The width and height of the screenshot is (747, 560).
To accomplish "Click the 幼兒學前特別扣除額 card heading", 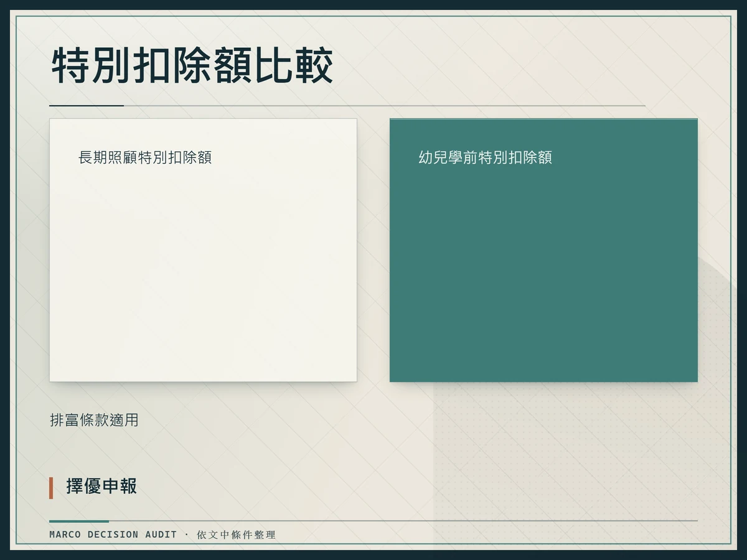I will coord(486,157).
